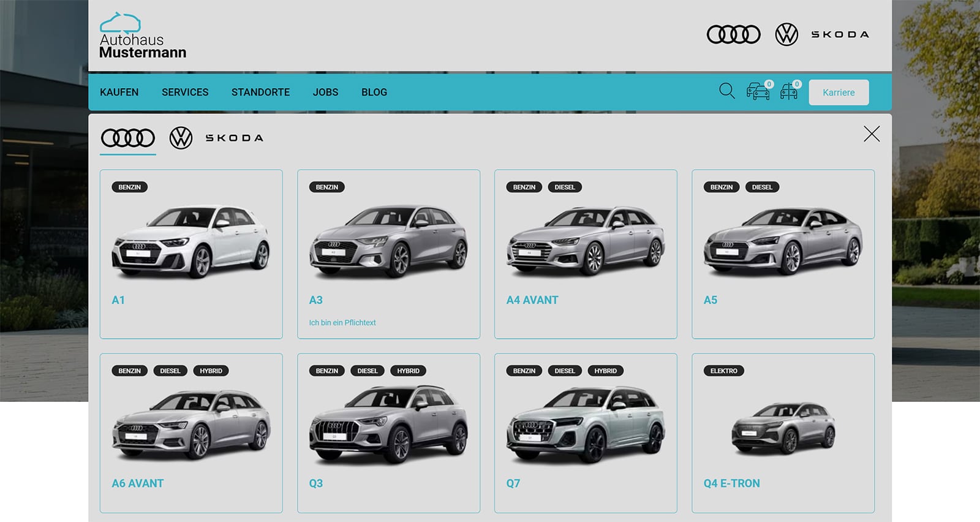Click the 'Ich bin ein Pflichtext' note
Viewport: 980px width, 522px height.
coord(342,322)
